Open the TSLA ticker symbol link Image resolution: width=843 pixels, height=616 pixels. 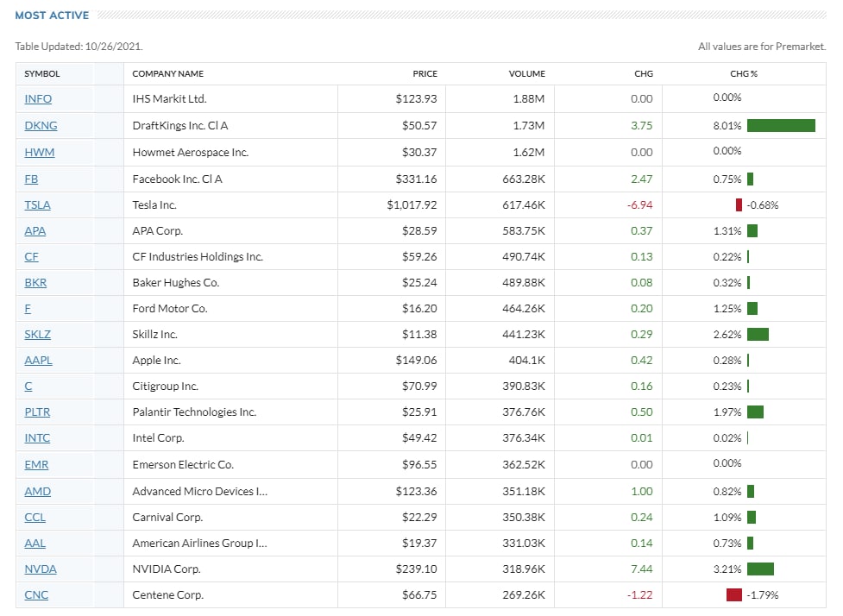pos(38,205)
